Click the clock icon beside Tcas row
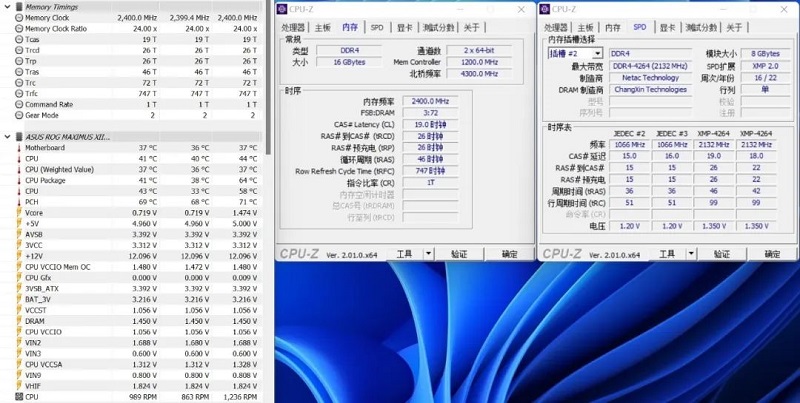Image resolution: width=800 pixels, height=403 pixels. (19, 39)
